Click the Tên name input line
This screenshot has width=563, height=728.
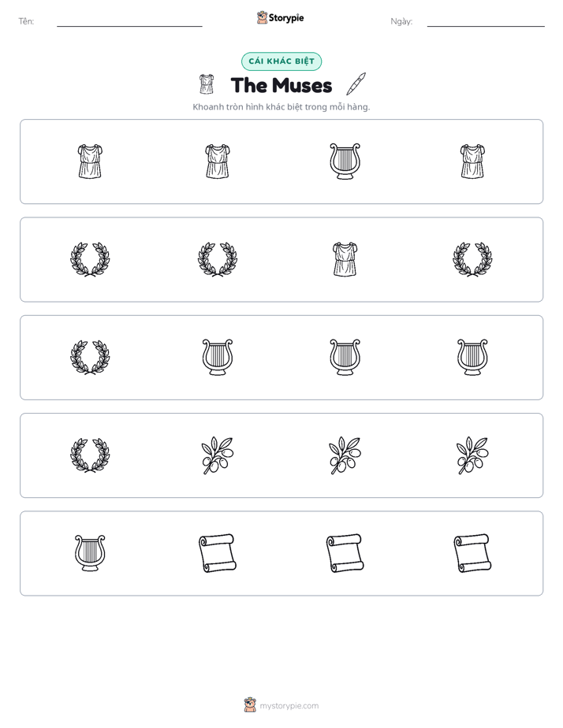tap(129, 22)
